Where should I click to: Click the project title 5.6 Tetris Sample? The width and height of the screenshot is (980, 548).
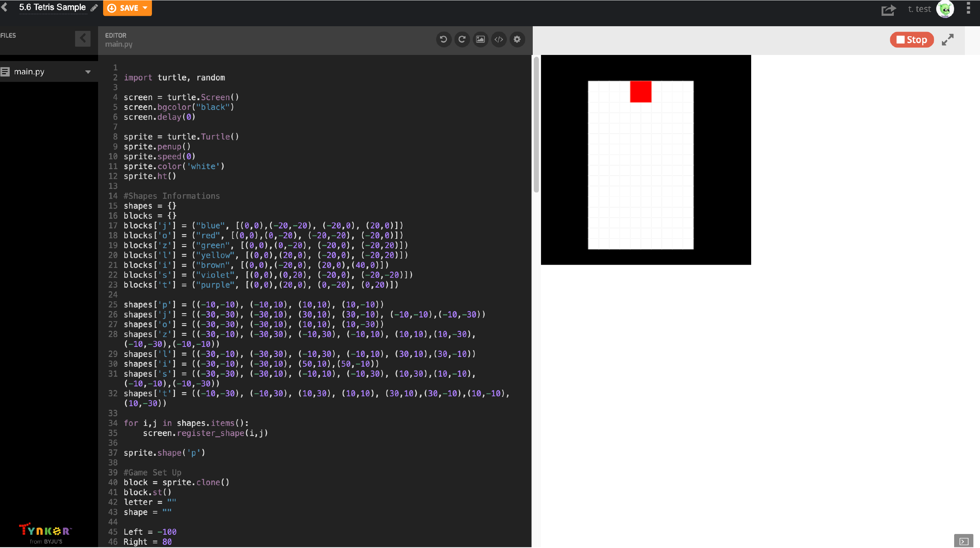[x=52, y=7]
